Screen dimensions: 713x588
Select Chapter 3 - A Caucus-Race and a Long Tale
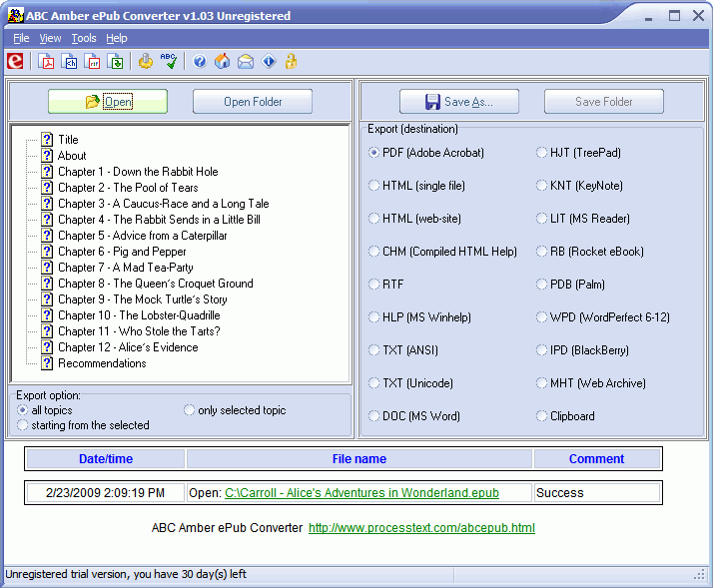tap(164, 204)
